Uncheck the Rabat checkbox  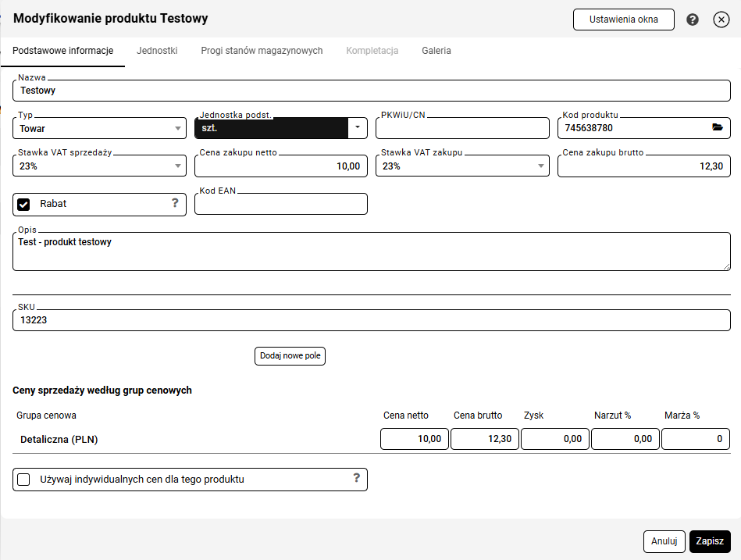(x=24, y=204)
